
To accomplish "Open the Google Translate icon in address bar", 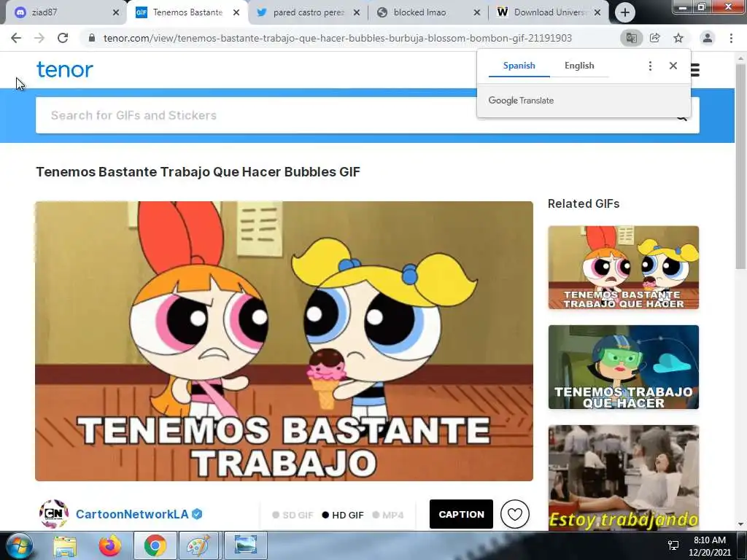I will pos(631,38).
